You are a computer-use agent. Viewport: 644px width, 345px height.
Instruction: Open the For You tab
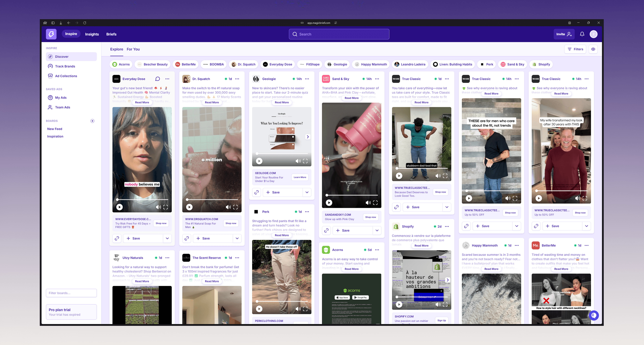coord(133,49)
